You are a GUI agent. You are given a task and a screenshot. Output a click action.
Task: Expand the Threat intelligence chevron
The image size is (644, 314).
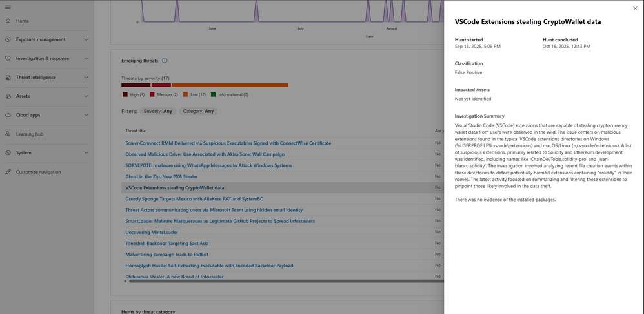86,78
